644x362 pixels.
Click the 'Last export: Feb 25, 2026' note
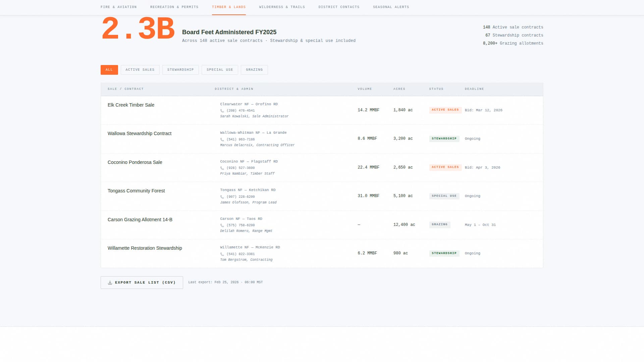(225, 282)
